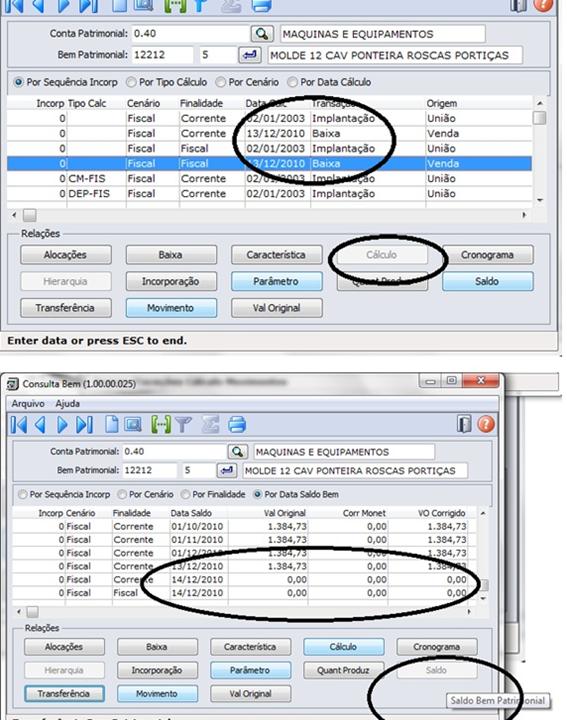
Task: Select Por Cenário radio in lower window
Action: pyautogui.click(x=122, y=495)
